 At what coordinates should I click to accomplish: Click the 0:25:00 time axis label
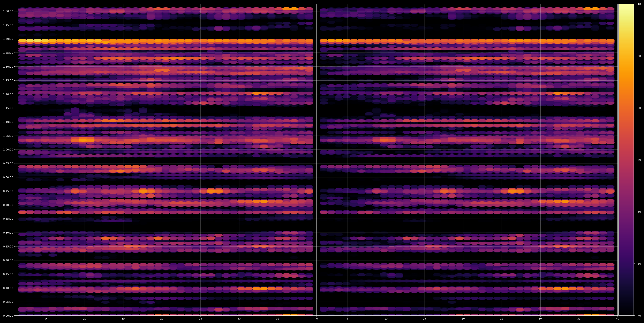click(x=8, y=246)
